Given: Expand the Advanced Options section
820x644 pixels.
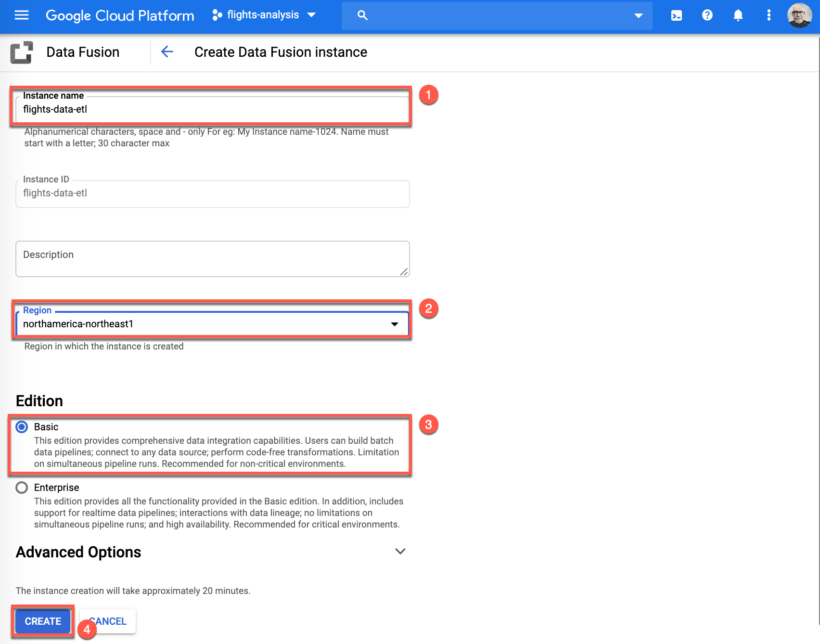Looking at the screenshot, I should pyautogui.click(x=400, y=552).
